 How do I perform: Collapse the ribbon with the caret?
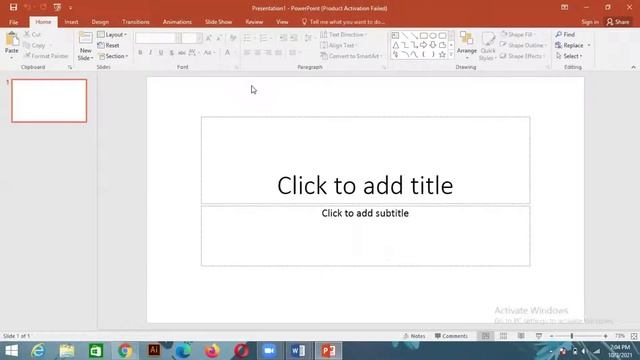633,67
